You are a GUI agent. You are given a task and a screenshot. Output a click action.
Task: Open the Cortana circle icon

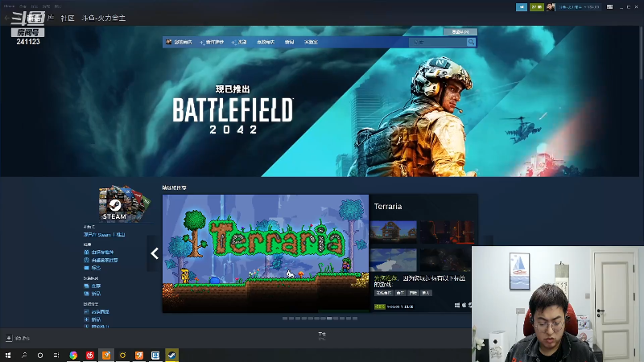39,355
